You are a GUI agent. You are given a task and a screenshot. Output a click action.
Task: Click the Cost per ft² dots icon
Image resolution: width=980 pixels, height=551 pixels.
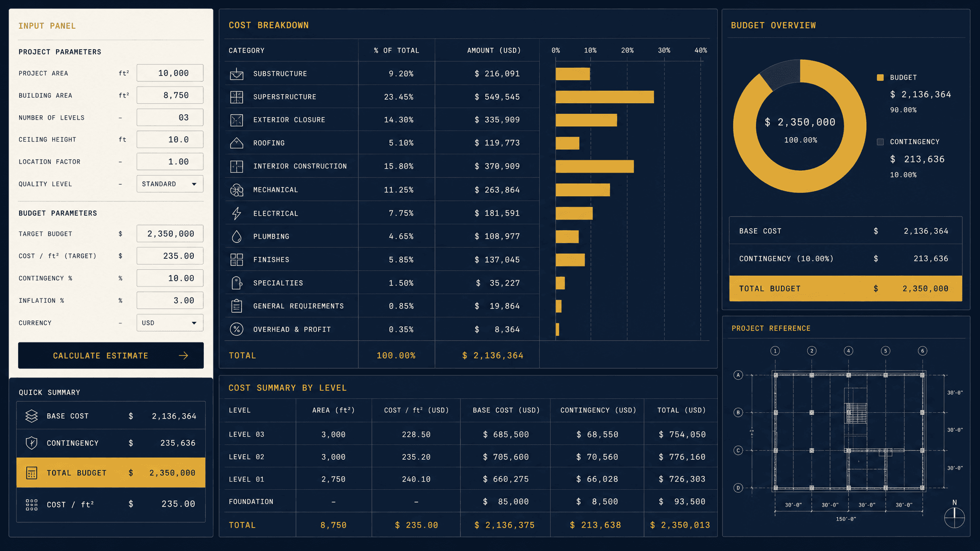point(32,505)
